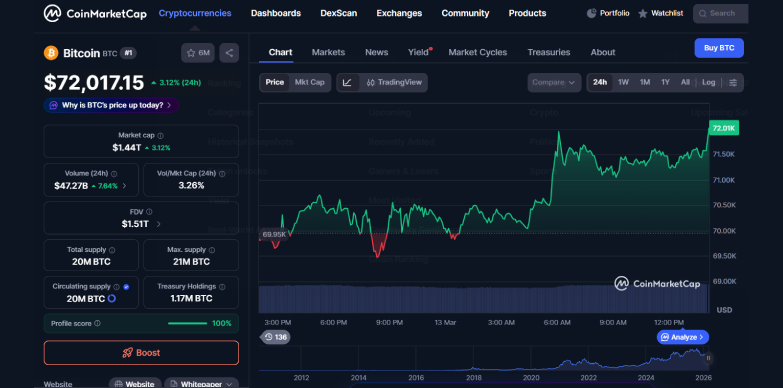
Task: Click the $72,017.15 price value
Action: pos(94,83)
